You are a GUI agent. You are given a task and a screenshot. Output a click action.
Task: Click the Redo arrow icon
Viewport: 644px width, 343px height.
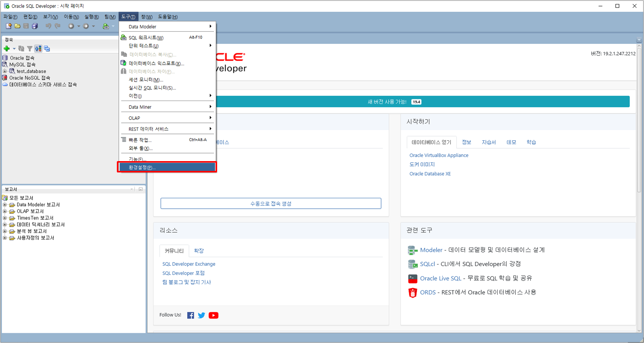(57, 26)
